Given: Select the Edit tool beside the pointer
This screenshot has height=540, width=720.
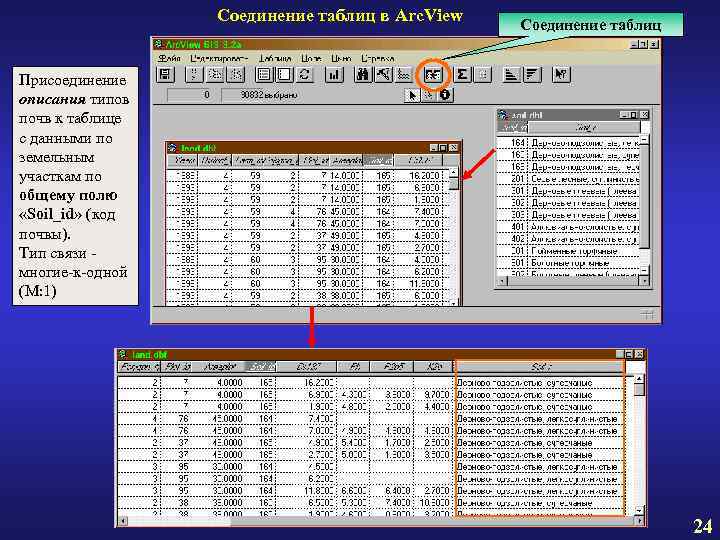Looking at the screenshot, I should tap(428, 96).
